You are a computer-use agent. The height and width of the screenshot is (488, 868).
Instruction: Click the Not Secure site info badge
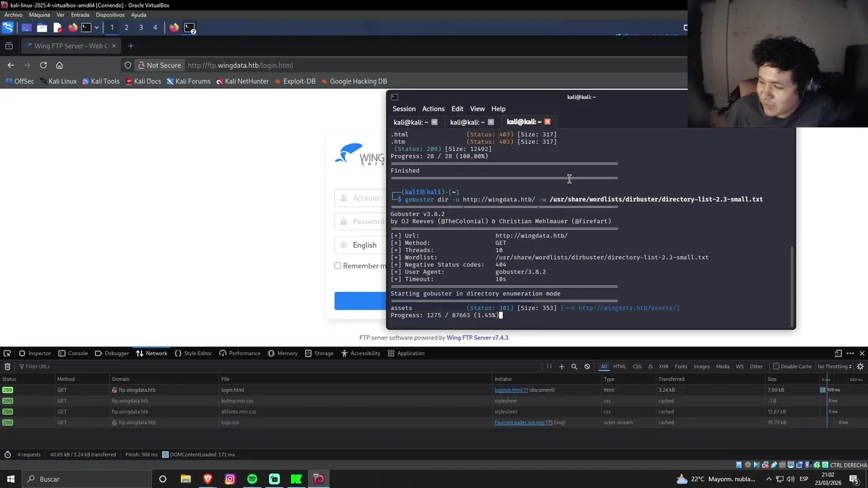159,65
